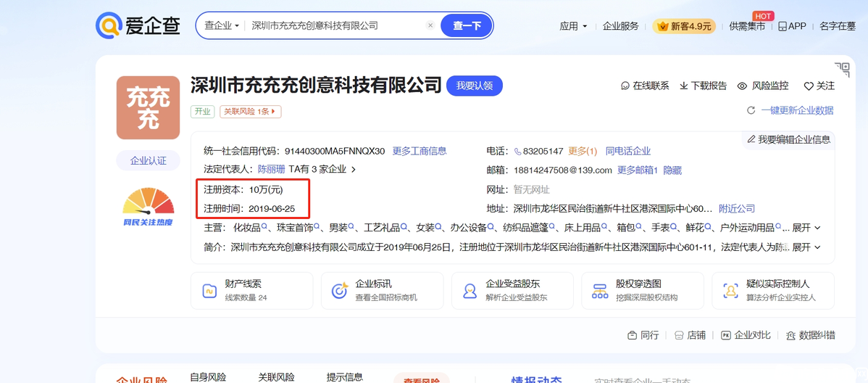Screen dimensions: 868x383
Task: Search 纺织品遮篷 via its magnifier icon
Action: 553,227
